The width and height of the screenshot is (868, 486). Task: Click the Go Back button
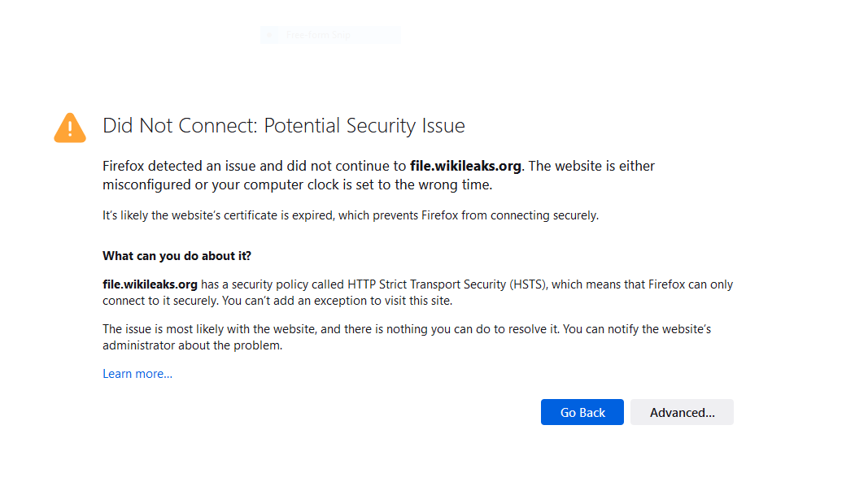click(582, 412)
